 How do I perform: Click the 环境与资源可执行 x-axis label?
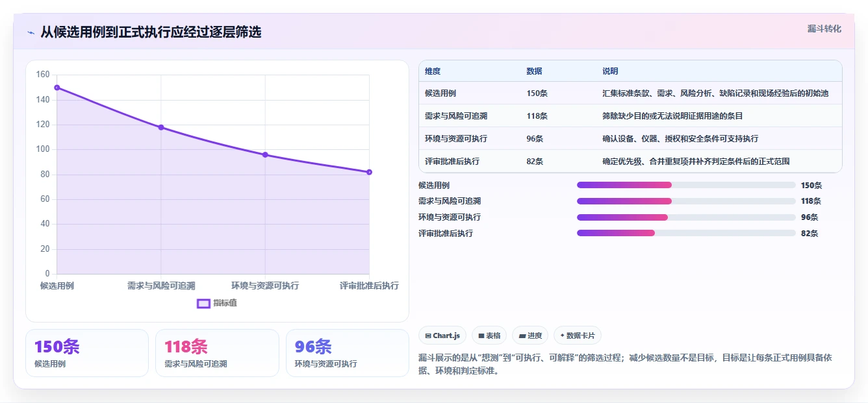pos(265,286)
